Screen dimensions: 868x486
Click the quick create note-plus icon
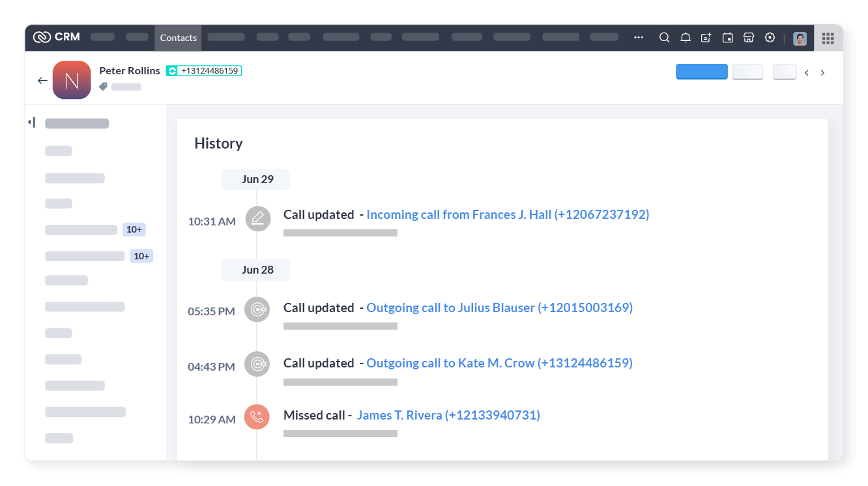point(706,38)
